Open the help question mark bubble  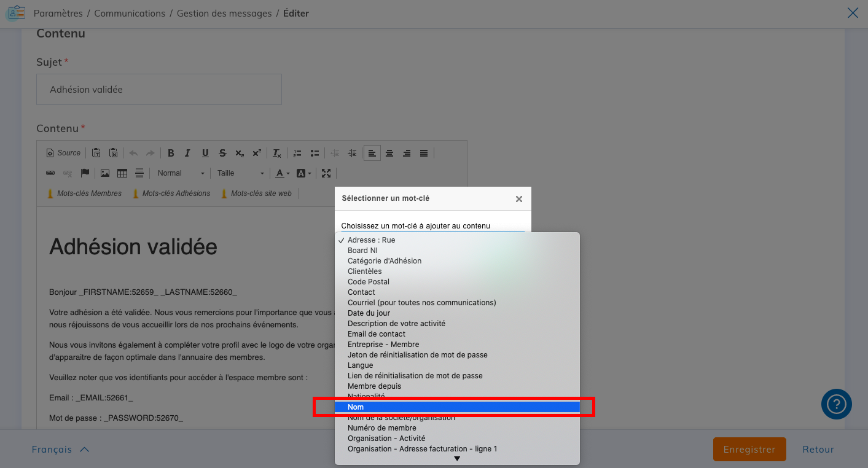pos(836,404)
